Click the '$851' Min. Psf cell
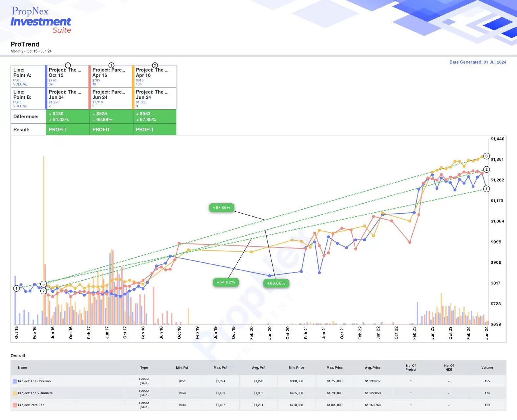The image size is (517, 420). [182, 381]
